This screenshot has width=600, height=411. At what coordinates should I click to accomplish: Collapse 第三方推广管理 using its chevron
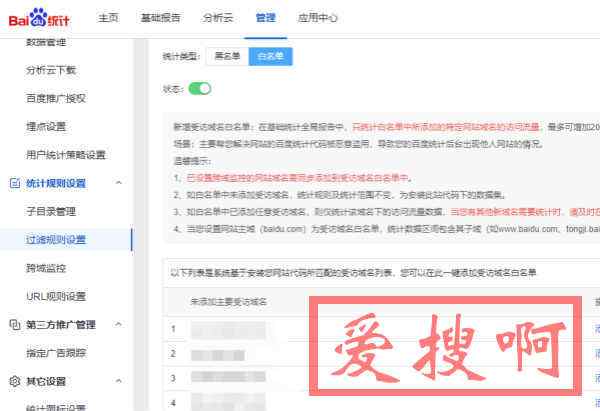[x=119, y=325]
